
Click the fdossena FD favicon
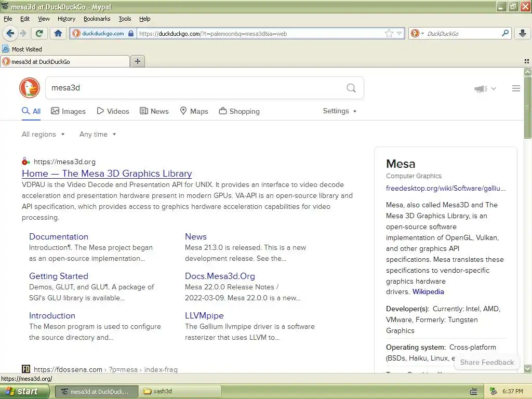(x=26, y=369)
